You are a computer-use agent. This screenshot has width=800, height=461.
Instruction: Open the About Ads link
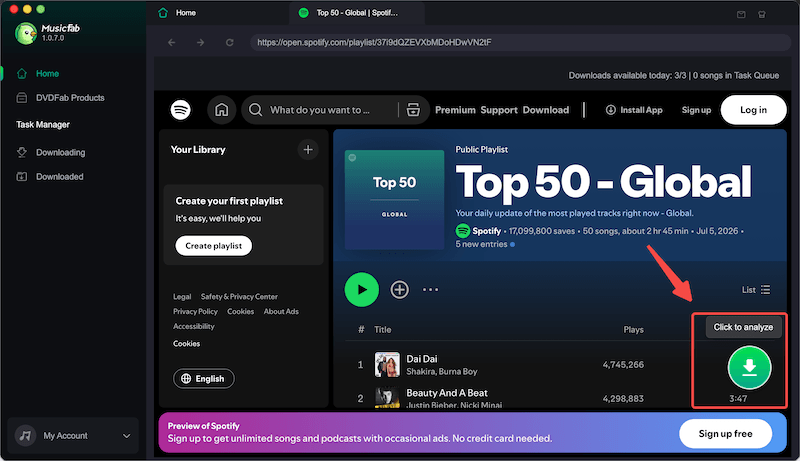coord(281,312)
